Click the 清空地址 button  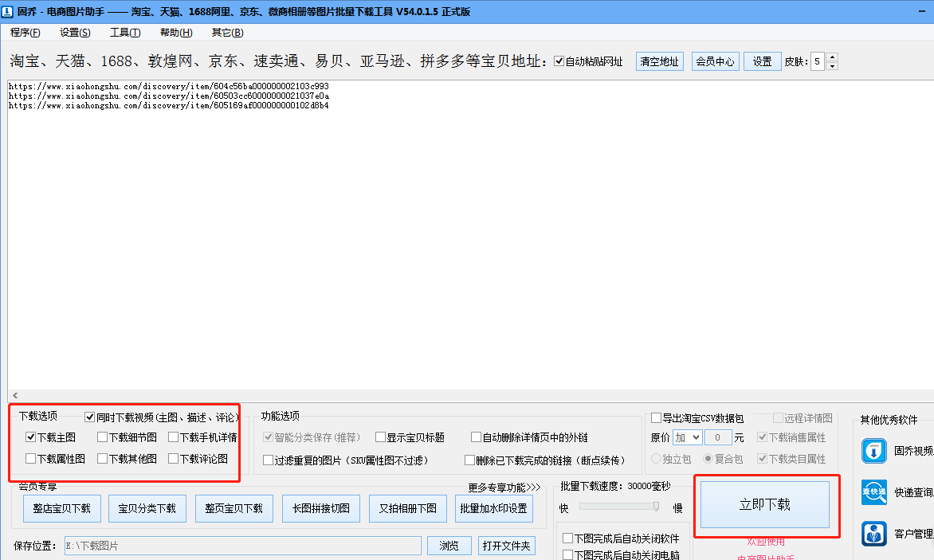659,61
